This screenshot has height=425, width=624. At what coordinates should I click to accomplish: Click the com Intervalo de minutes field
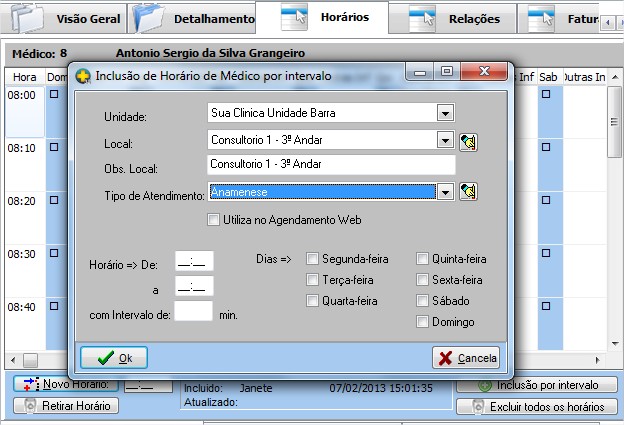pyautogui.click(x=193, y=312)
